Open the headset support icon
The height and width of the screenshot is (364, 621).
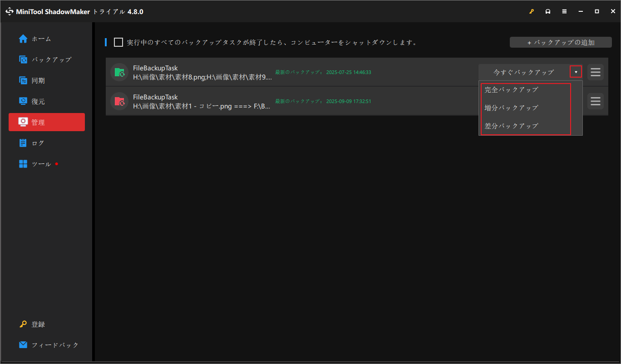[x=548, y=11]
